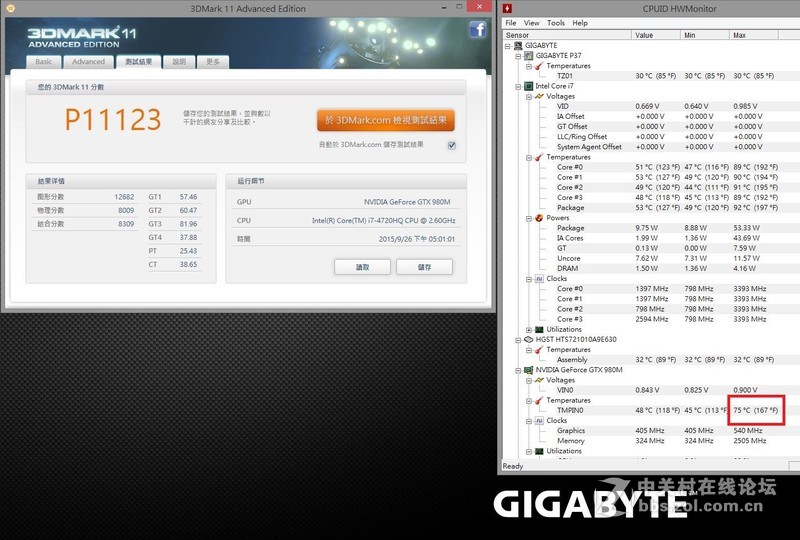
Task: Click the Intel Core i7-4720HQ CPU text
Action: point(384,220)
